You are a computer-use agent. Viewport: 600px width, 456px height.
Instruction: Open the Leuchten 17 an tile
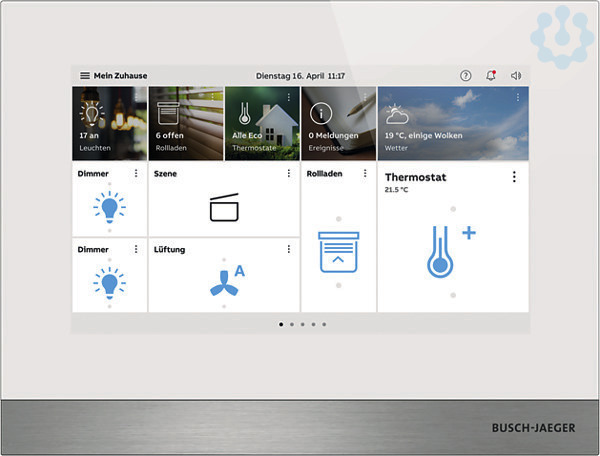pyautogui.click(x=109, y=124)
